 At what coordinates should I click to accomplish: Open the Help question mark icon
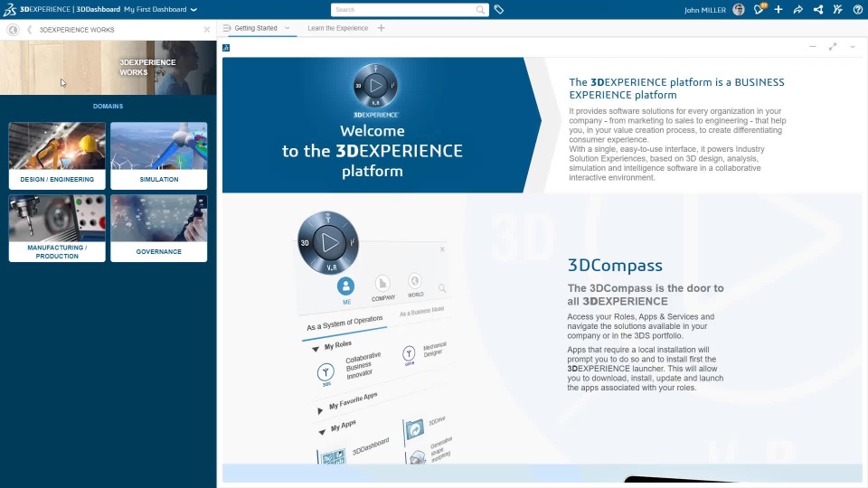coord(857,9)
